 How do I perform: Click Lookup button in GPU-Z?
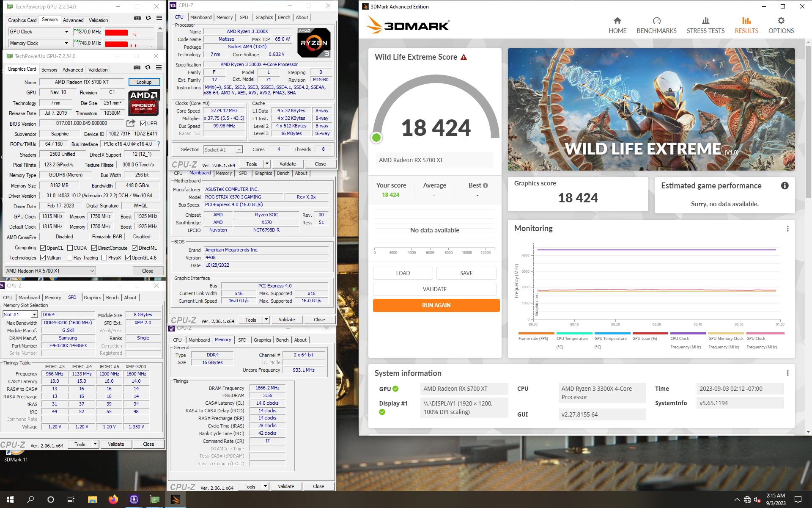[144, 82]
